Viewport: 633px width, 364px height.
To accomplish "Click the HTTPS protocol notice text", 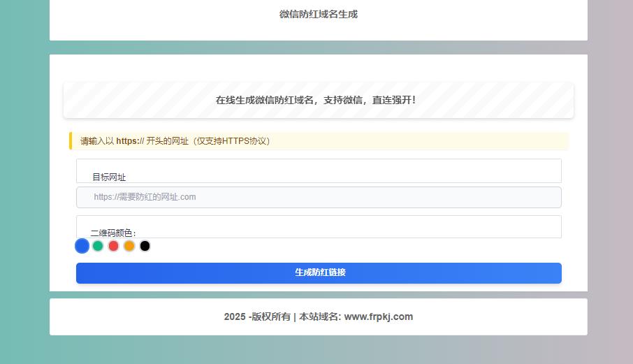I will [x=175, y=141].
